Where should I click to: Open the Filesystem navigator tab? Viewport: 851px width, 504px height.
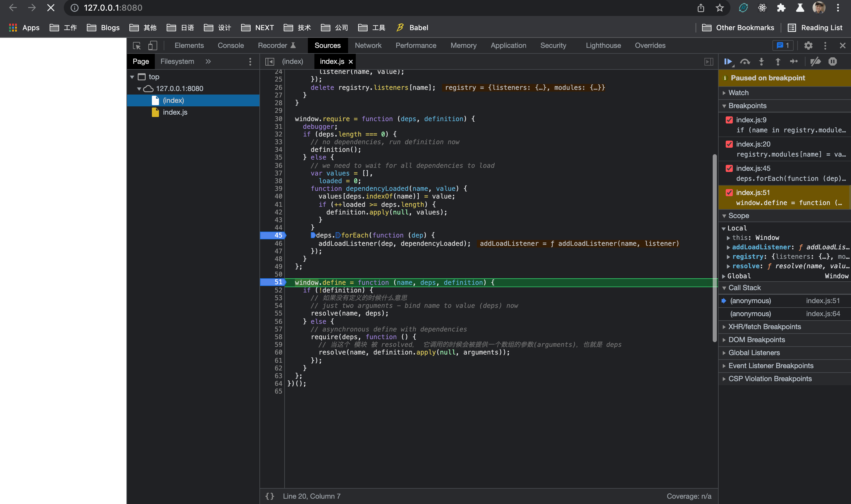tap(177, 61)
